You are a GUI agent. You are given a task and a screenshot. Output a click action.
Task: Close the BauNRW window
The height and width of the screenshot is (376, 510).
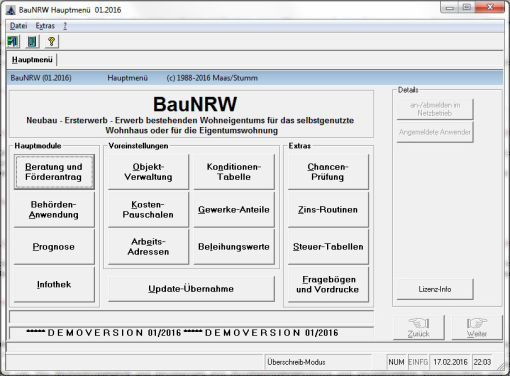(490, 7)
